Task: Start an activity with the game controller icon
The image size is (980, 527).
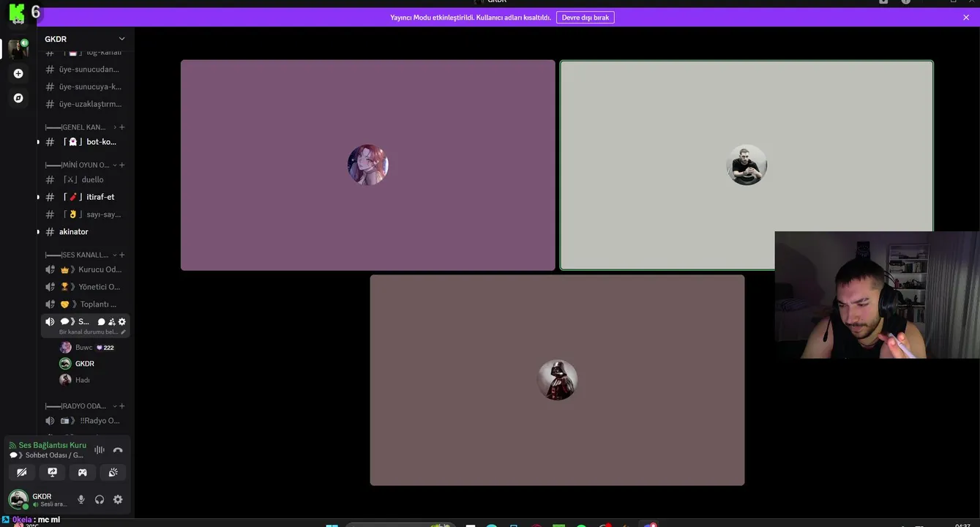Action: (x=83, y=473)
